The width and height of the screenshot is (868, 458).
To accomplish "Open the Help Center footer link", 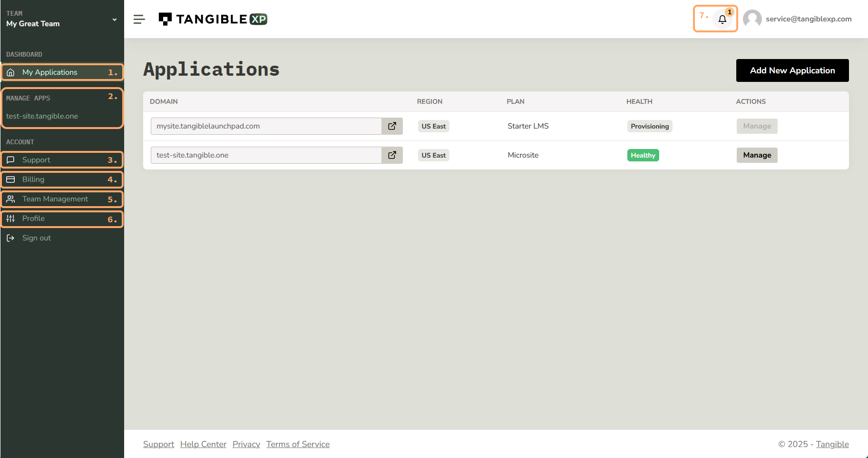I will 203,444.
